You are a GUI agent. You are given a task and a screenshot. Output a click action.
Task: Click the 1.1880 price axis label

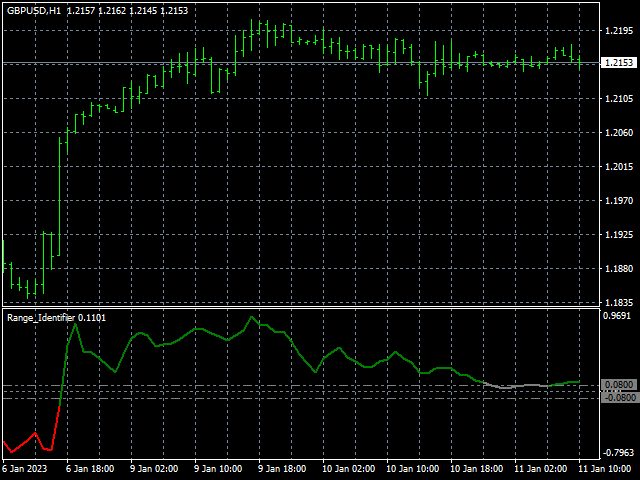coord(619,269)
